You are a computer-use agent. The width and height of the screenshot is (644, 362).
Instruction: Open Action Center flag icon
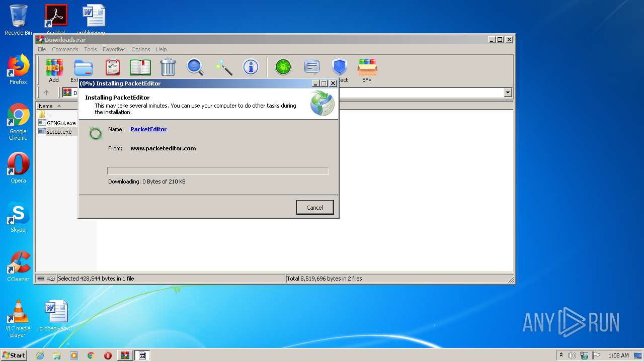click(x=597, y=355)
